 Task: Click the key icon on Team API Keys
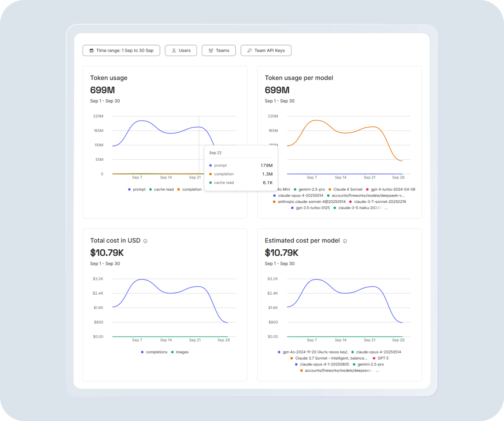[x=249, y=50]
